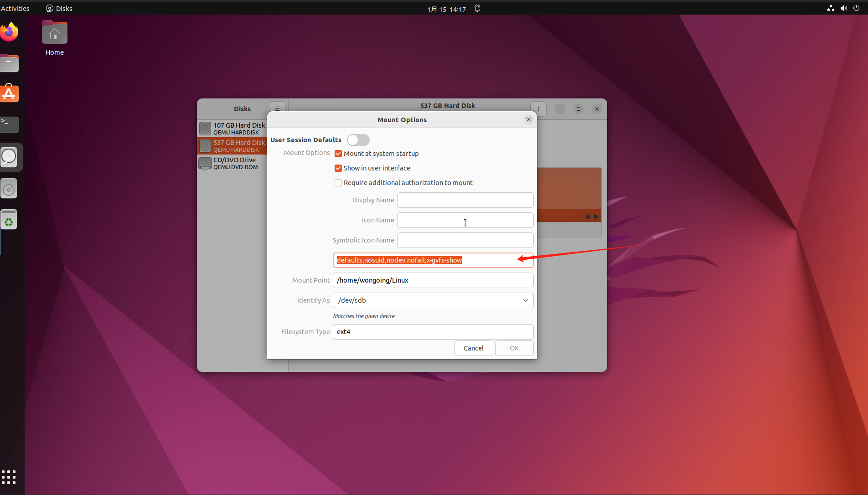Open the Activities overview

15,8
